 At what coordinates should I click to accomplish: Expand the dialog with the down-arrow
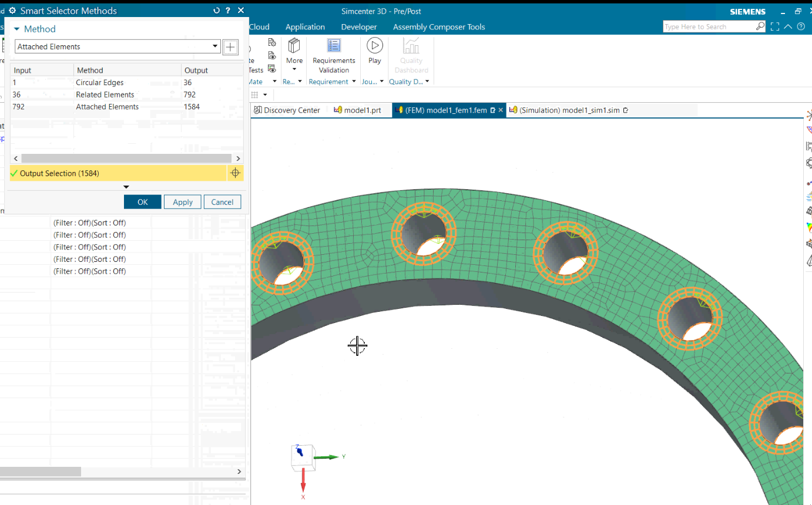126,187
